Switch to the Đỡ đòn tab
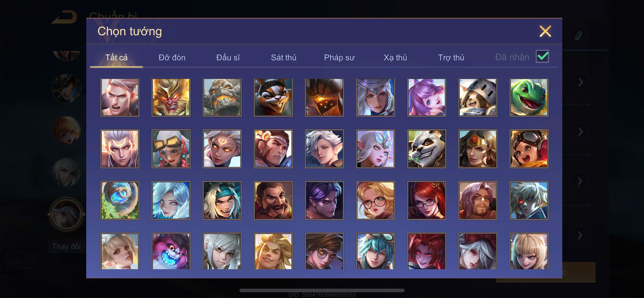This screenshot has width=644, height=298. click(172, 58)
